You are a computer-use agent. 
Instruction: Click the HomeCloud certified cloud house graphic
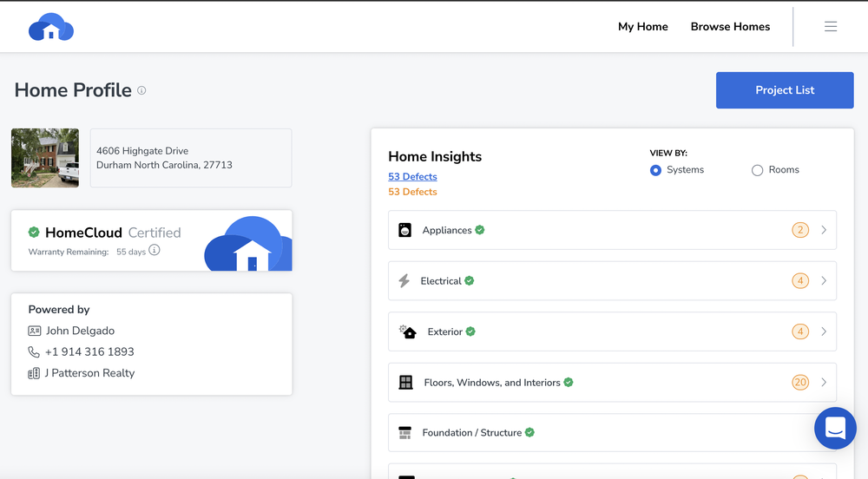point(248,243)
